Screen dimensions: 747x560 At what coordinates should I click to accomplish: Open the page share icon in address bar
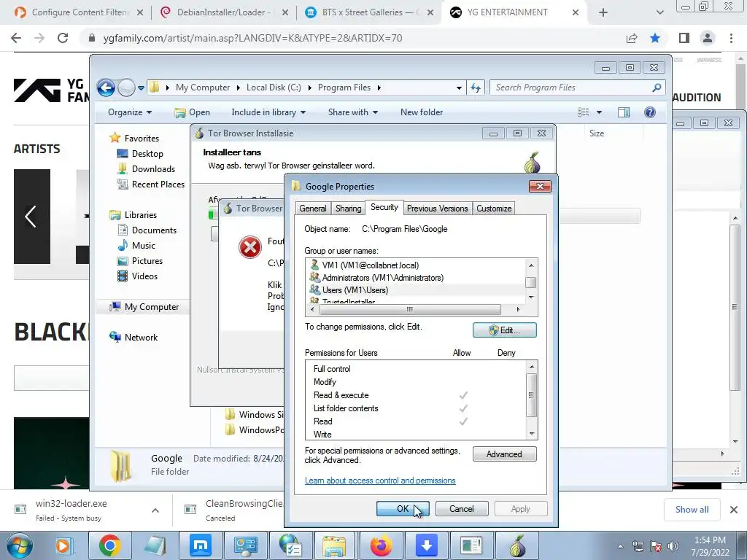coord(632,38)
